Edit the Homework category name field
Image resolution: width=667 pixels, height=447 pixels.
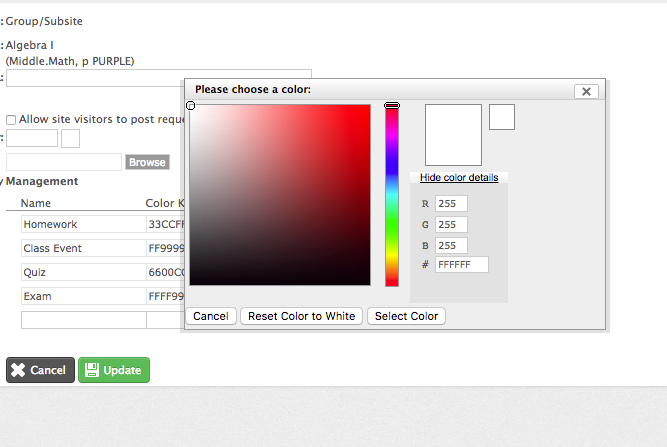coord(83,224)
